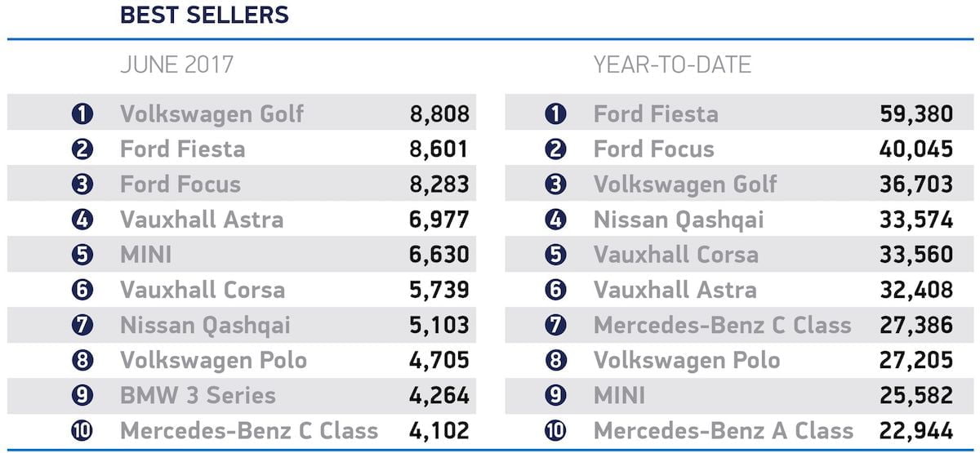This screenshot has width=980, height=453.
Task: Click rank 7 badge beside Mercedes-Benz C Class year-to-date
Action: (555, 325)
